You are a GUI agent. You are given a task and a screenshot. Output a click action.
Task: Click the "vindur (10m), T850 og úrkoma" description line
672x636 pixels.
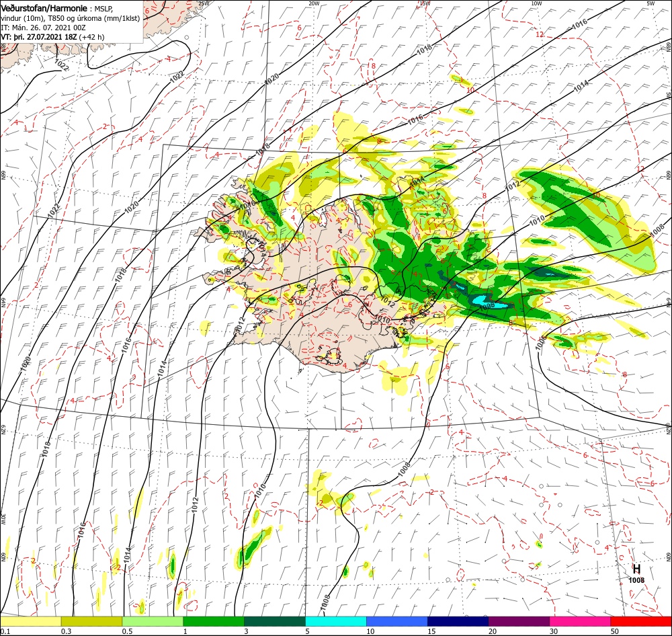coord(71,18)
